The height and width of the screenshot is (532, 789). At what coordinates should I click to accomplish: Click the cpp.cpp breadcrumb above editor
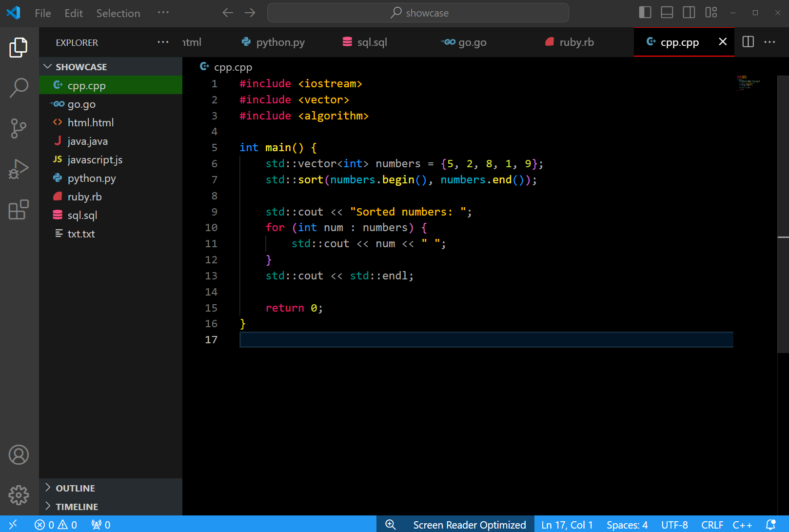(x=226, y=67)
